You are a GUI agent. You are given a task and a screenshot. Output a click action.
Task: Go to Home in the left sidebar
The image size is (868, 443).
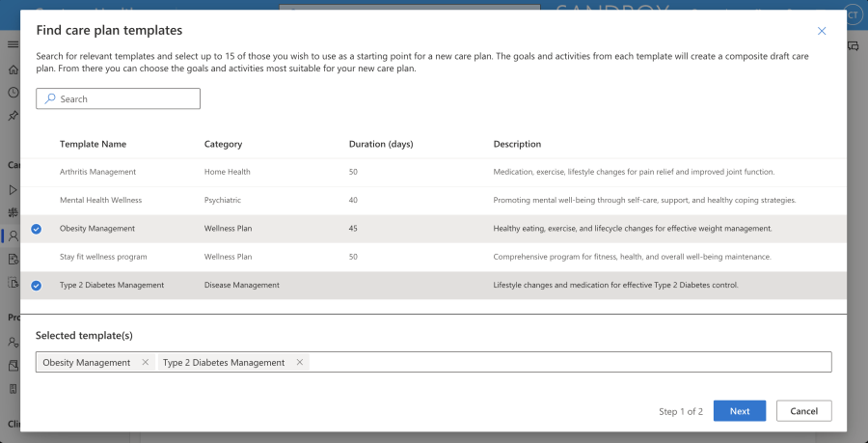(13, 69)
